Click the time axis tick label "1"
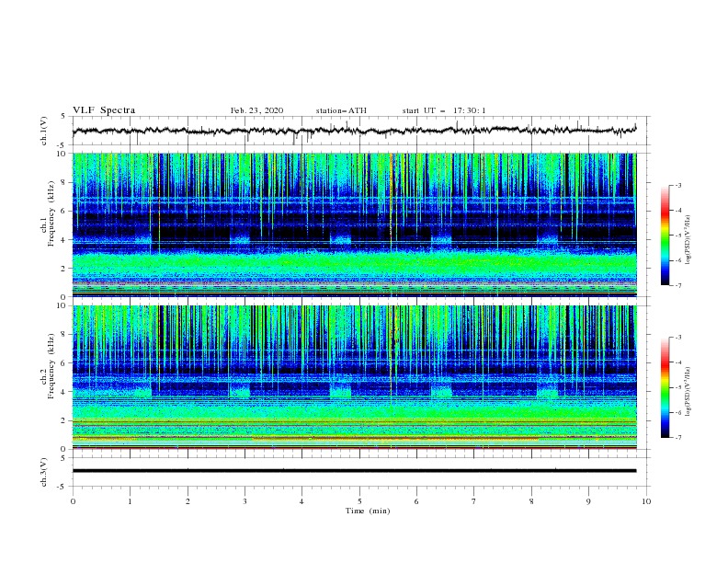The height and width of the screenshot is (563, 728). pyautogui.click(x=130, y=501)
